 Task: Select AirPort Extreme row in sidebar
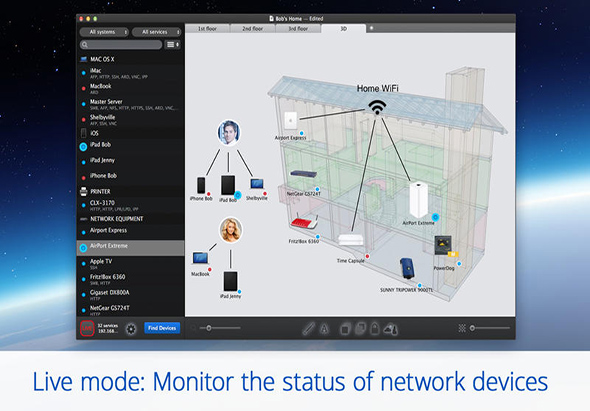coord(131,248)
